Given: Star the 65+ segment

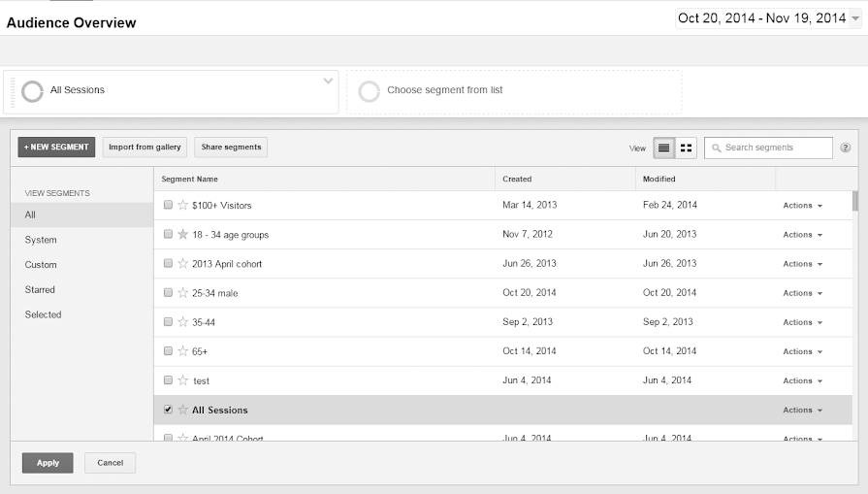Looking at the screenshot, I should pyautogui.click(x=182, y=351).
